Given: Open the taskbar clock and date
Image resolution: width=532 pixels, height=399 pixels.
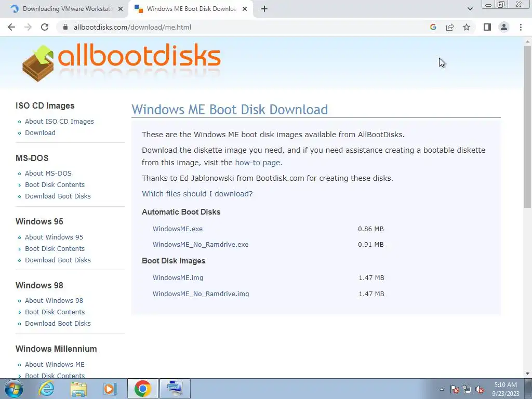Looking at the screenshot, I should click(x=506, y=389).
